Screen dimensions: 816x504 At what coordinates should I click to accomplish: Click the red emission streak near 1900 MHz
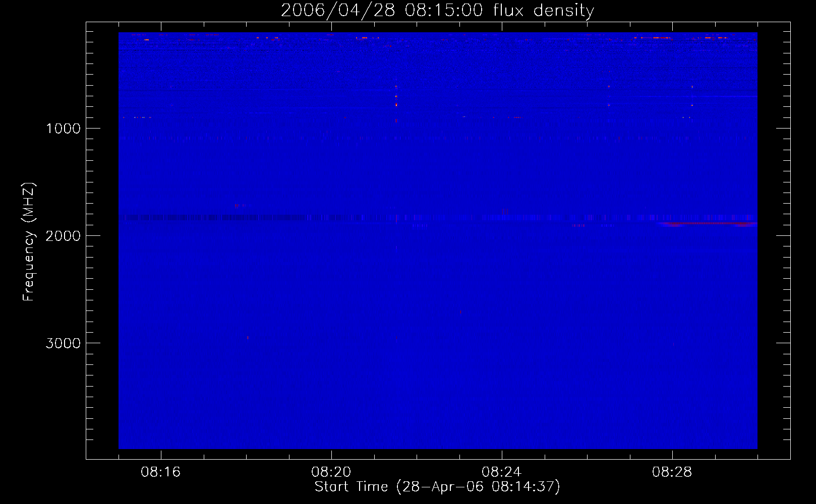[x=708, y=224]
